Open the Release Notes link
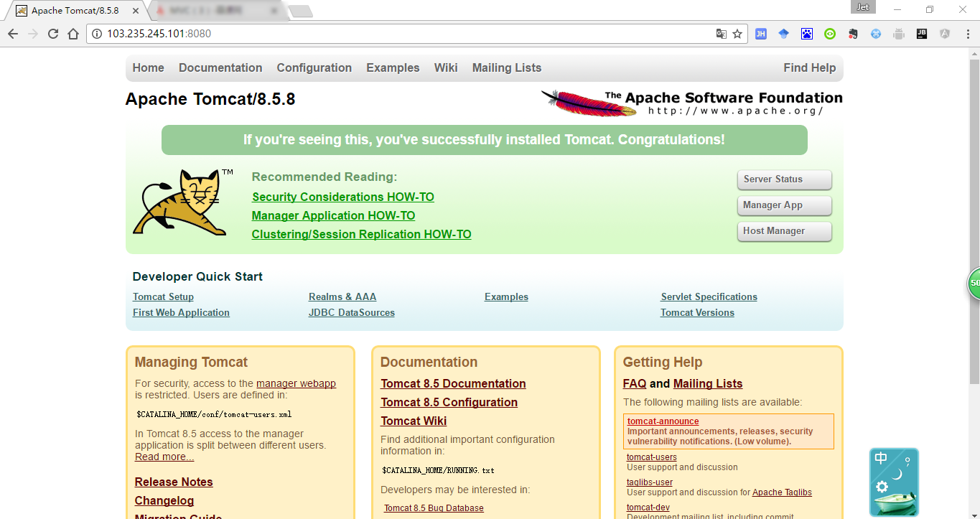Screen dimensions: 980x519 [174, 482]
